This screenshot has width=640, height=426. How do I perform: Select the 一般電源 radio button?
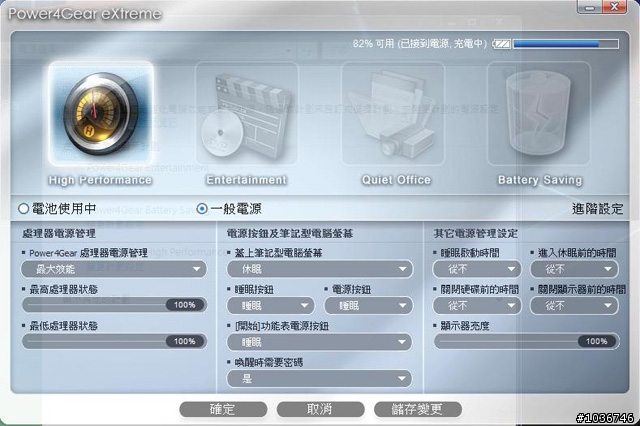tap(202, 209)
